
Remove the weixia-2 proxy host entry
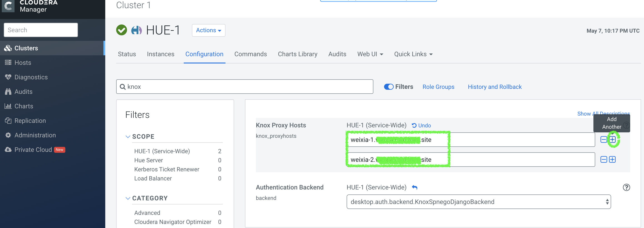[x=603, y=160]
